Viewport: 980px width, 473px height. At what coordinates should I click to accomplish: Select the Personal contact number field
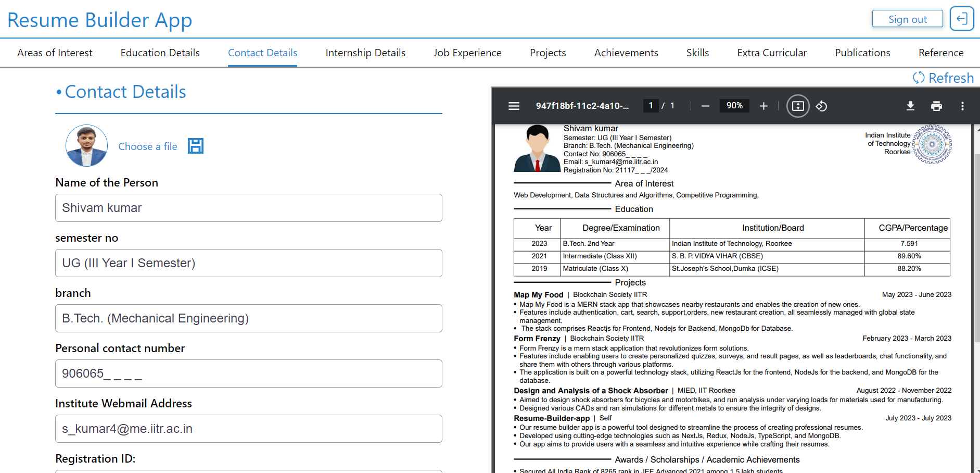pos(249,374)
